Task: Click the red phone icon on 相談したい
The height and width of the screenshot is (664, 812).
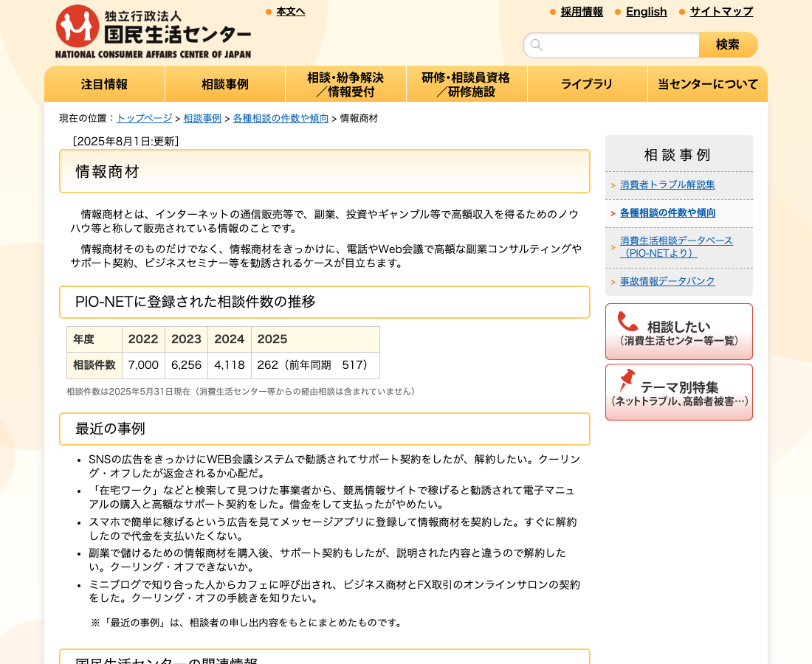Action: [627, 322]
